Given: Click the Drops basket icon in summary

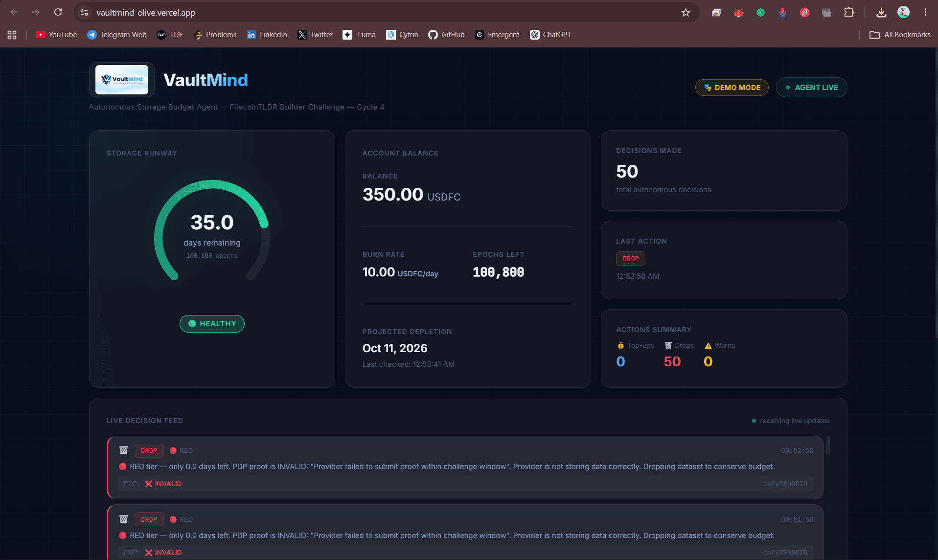Looking at the screenshot, I should [668, 345].
